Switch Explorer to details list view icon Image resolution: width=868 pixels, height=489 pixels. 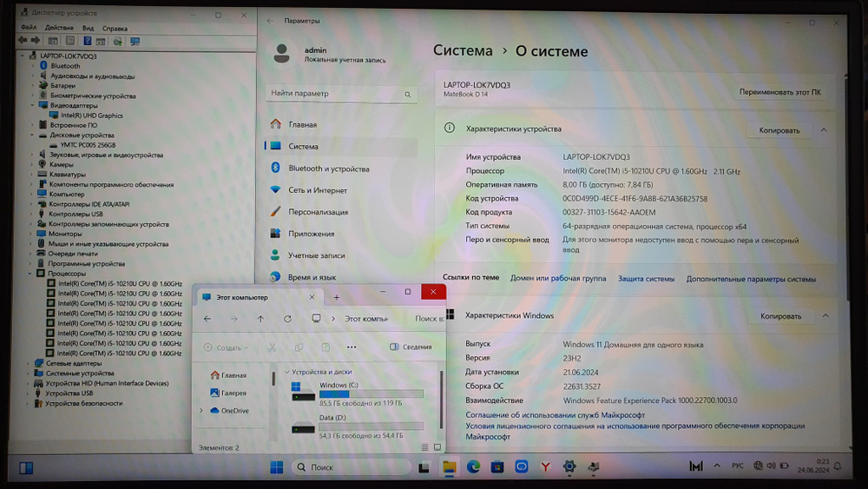424,447
